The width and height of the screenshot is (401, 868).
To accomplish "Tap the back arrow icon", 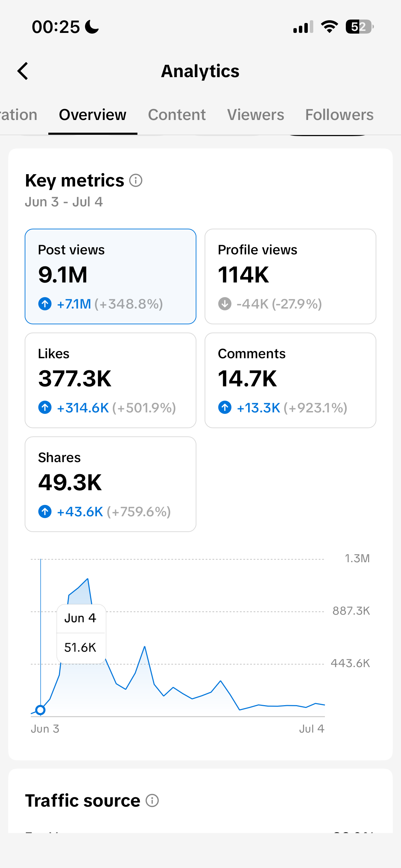I will [x=23, y=71].
